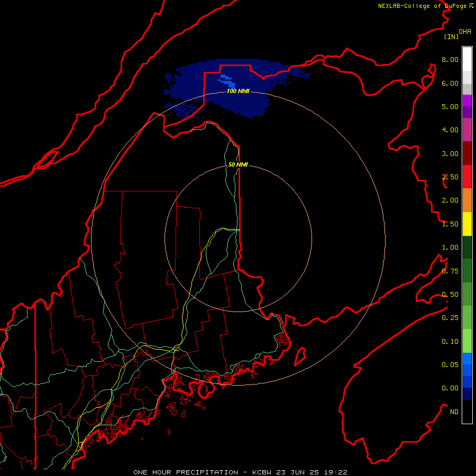The image size is (476, 476).
Task: Pick the lightest green swatch near 0.10
Action: (467, 341)
